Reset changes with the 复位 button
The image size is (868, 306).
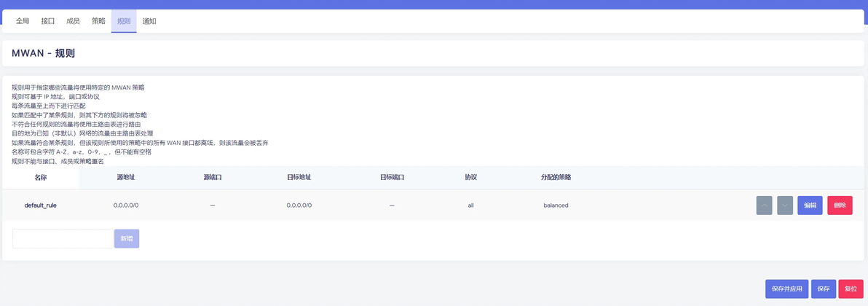pos(851,289)
